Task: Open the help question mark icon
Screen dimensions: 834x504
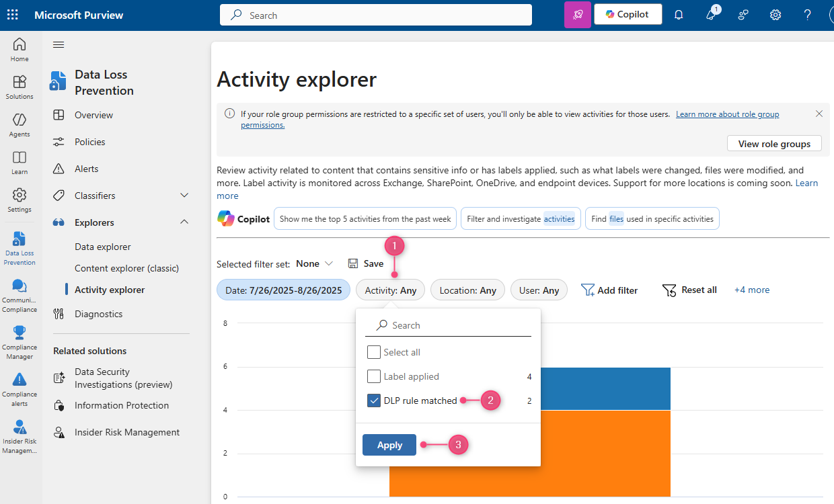Action: click(808, 15)
